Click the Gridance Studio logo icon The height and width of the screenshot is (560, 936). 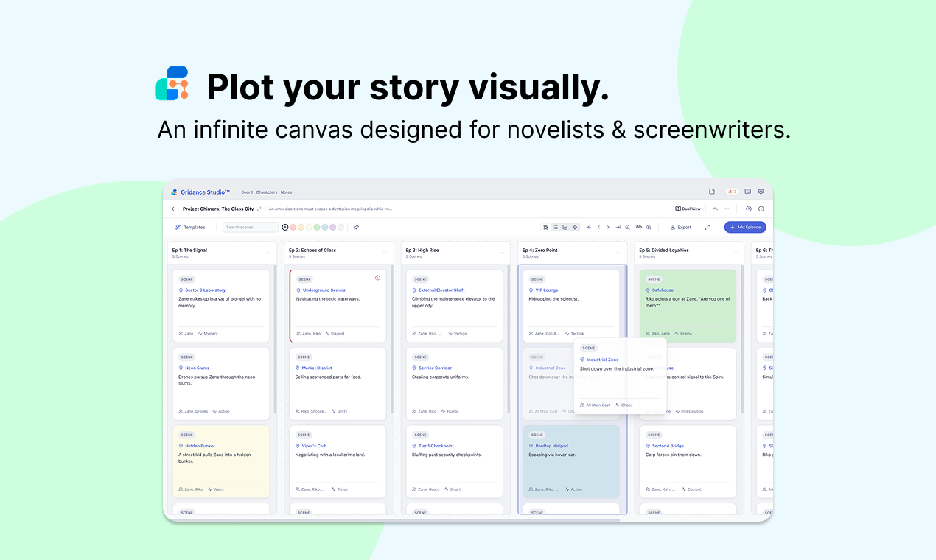coord(175,192)
